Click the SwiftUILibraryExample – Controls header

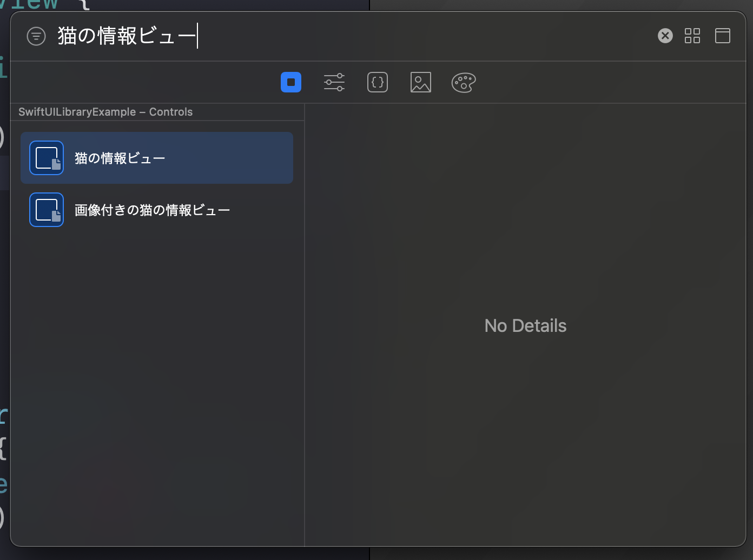tap(105, 112)
